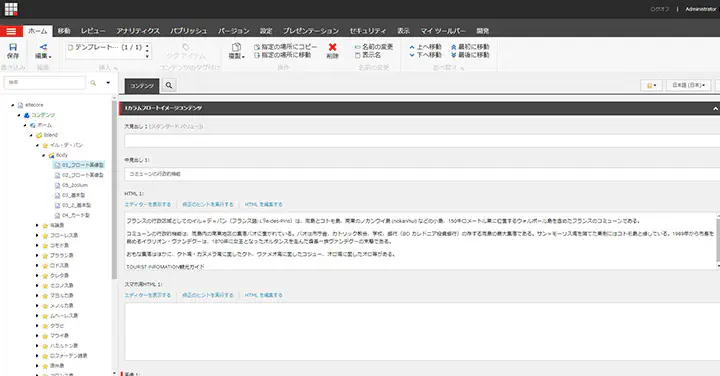Click the yellow lock icon dropdown button
Screen dimensions: 720x376
click(x=651, y=85)
